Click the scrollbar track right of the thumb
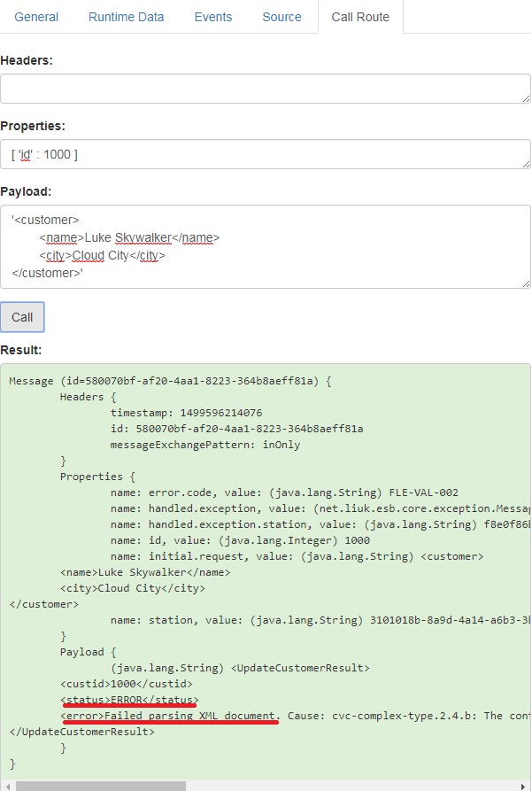 point(354,785)
